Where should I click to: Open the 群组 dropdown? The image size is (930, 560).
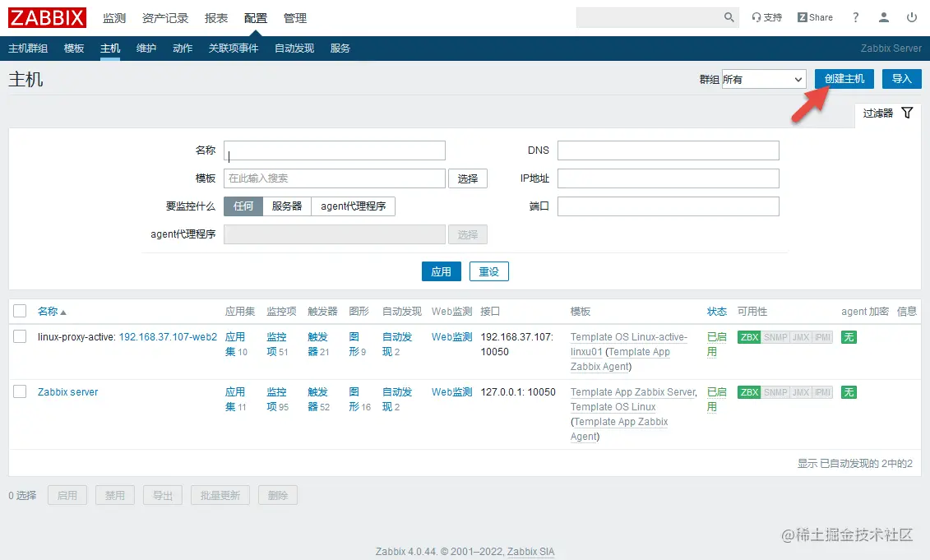[x=763, y=79]
